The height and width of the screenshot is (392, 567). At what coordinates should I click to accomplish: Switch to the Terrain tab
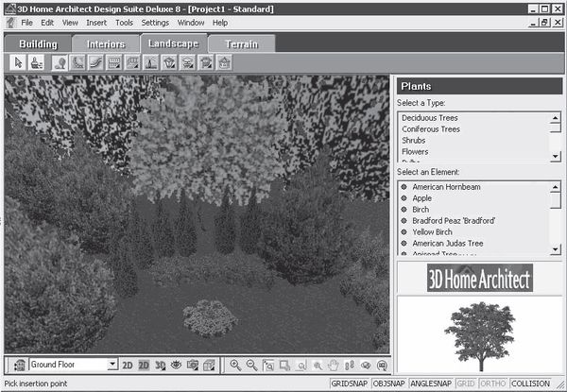pyautogui.click(x=242, y=43)
